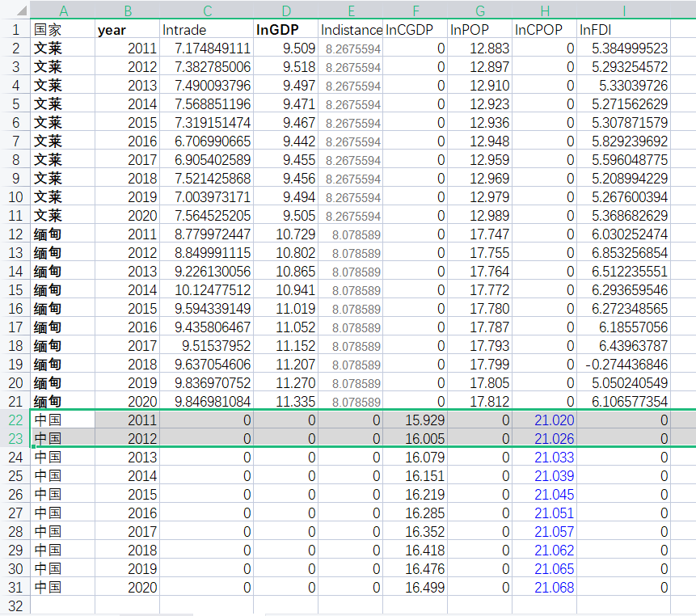Image resolution: width=696 pixels, height=616 pixels.
Task: Click cell with value -0.274436846
Action: pyautogui.click(x=623, y=365)
